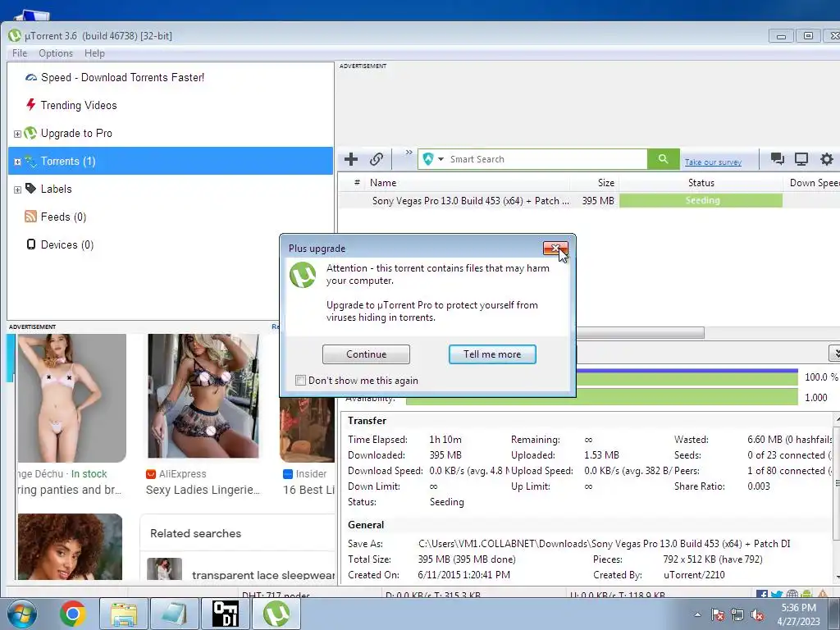Open the File menu
Image resolution: width=840 pixels, height=630 pixels.
point(20,53)
